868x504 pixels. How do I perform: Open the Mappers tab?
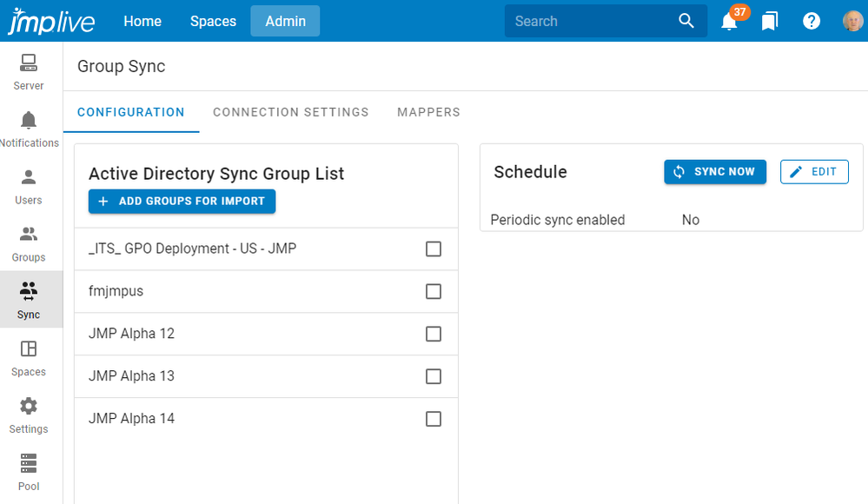tap(428, 112)
